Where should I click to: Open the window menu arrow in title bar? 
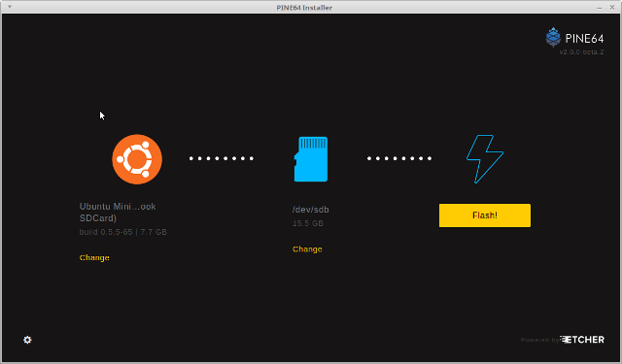(10, 7)
